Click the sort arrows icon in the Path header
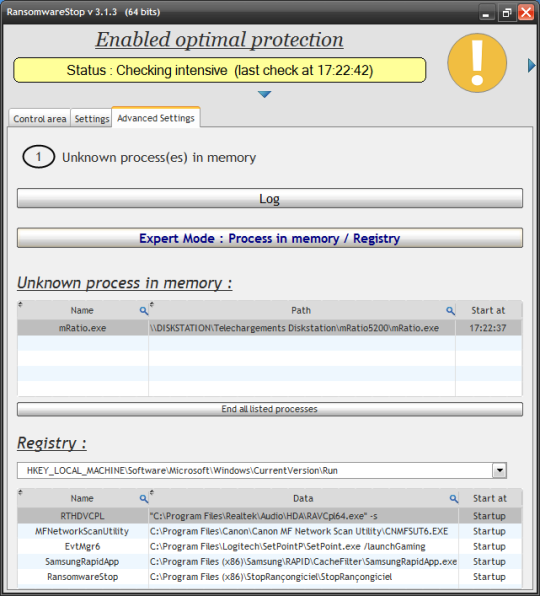Screen dimensions: 540x596 152,304
